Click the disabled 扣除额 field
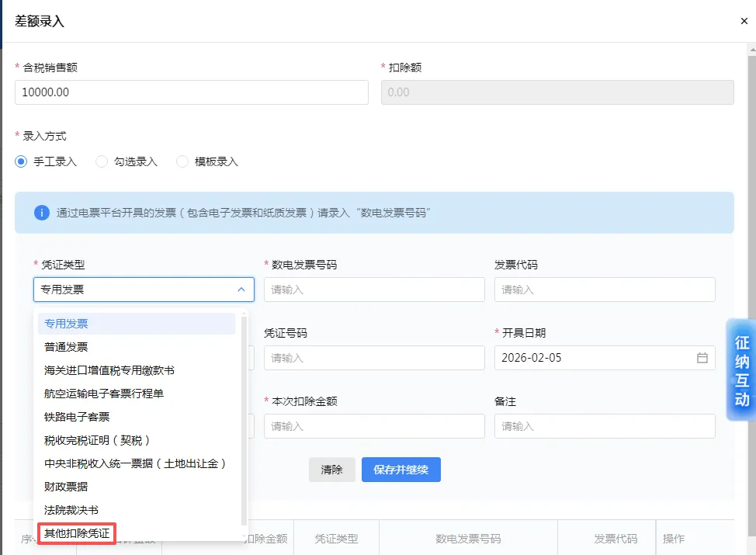The width and height of the screenshot is (756, 555). tap(557, 92)
